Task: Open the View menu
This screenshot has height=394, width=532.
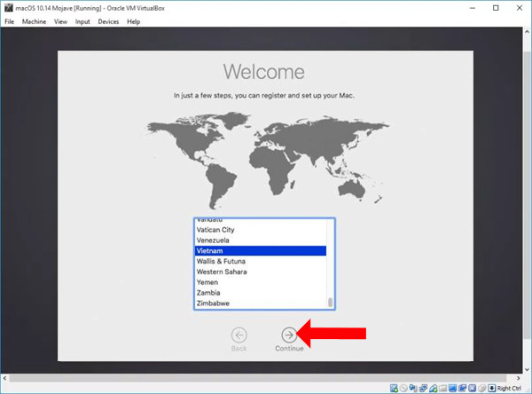Action: pyautogui.click(x=60, y=21)
